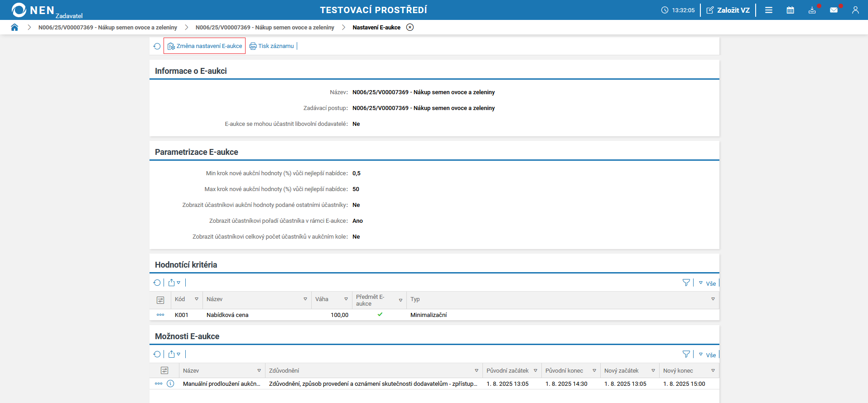Open the Vše view dropdown in Možnosti E-aukce
Viewport: 868px width, 403px height.
[708, 355]
